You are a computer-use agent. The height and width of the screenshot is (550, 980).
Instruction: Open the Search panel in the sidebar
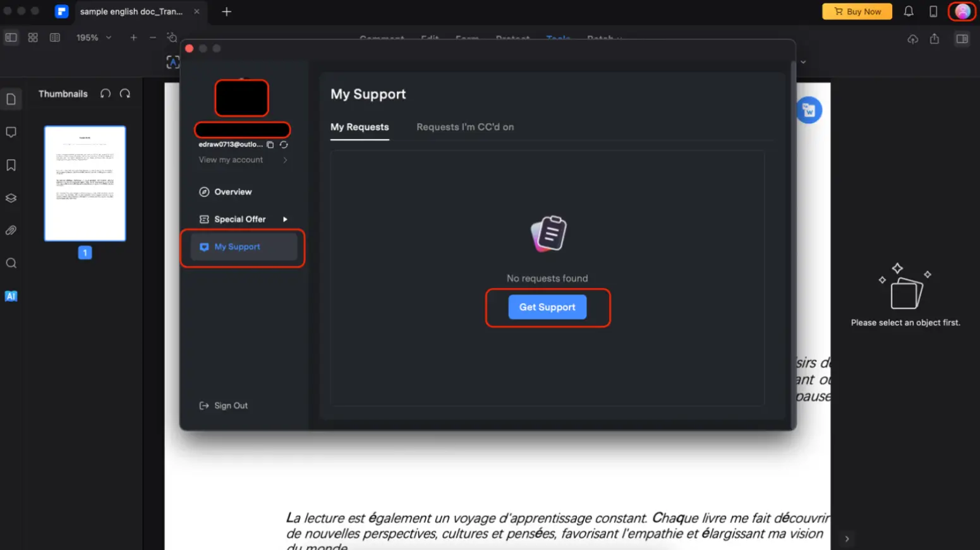(11, 263)
